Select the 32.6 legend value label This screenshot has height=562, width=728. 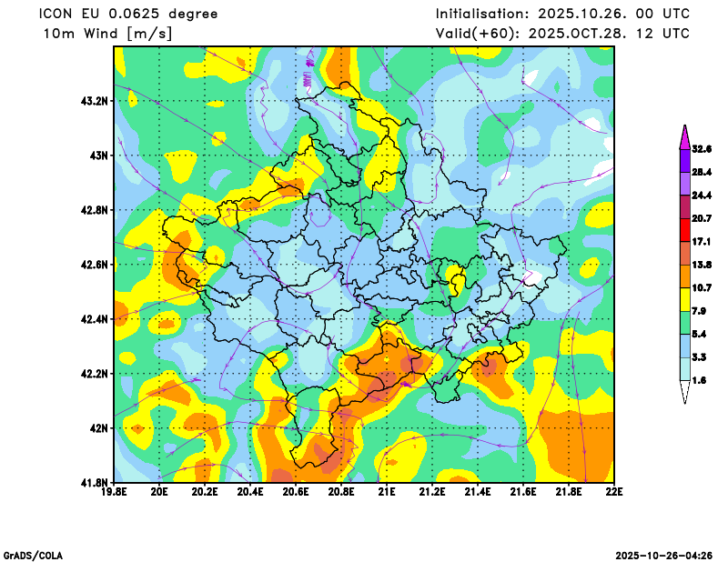click(x=701, y=148)
